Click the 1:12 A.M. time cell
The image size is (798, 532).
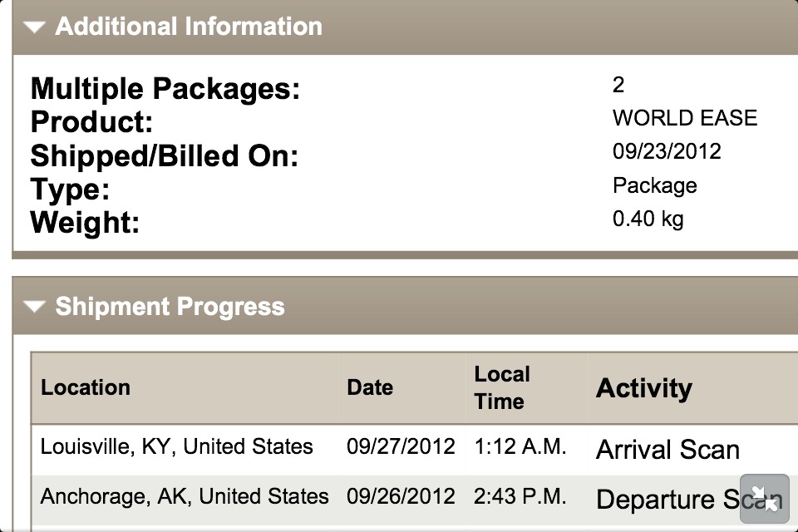click(x=520, y=446)
